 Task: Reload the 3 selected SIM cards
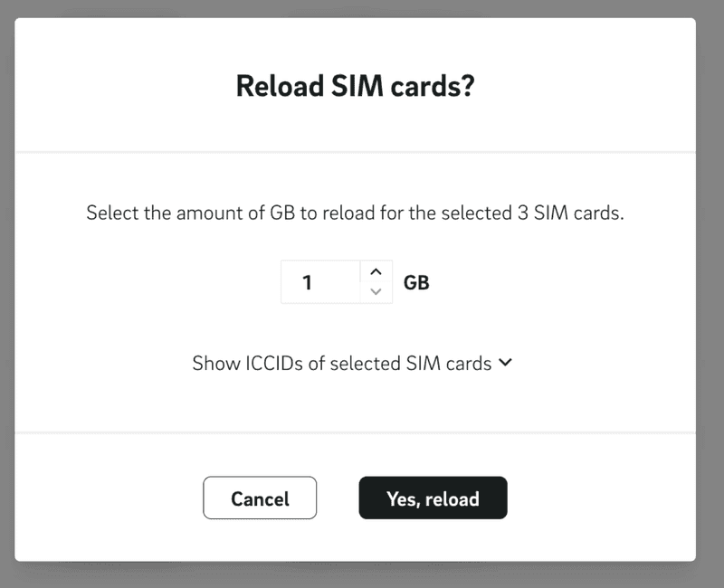[433, 498]
